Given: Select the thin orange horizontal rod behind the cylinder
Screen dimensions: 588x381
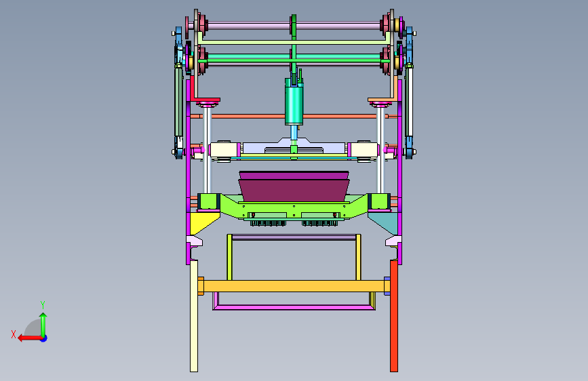Looking at the screenshot, I should [294, 116].
